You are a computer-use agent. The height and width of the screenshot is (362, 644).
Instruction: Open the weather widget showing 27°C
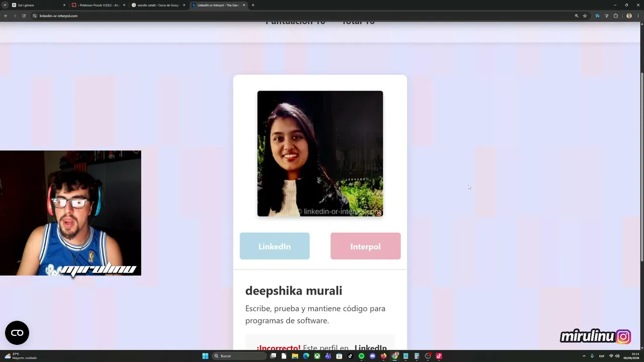point(20,356)
